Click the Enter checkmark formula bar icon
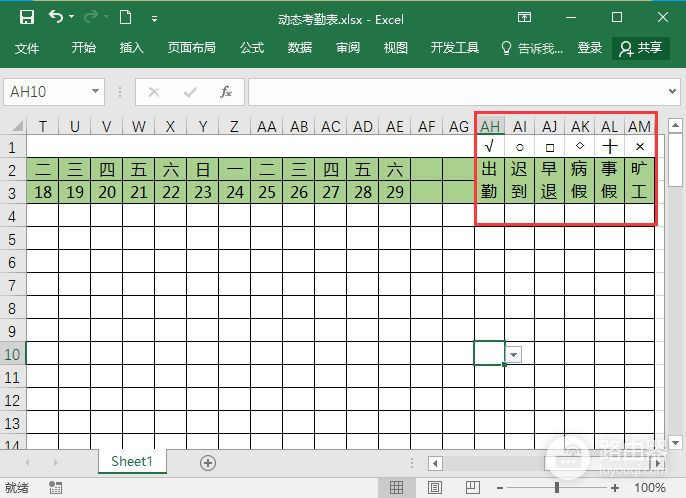Viewport: 686px width, 498px height. [190, 92]
